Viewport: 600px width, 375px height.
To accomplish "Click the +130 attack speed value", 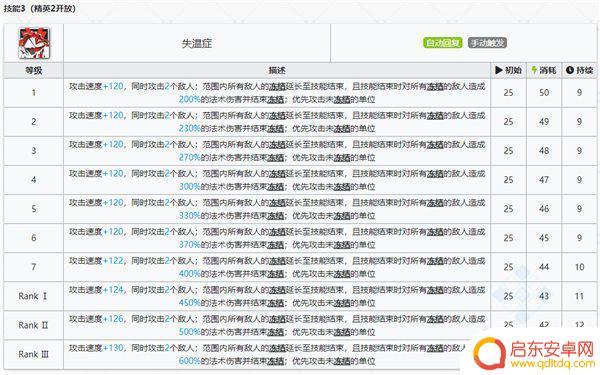I will pos(113,348).
